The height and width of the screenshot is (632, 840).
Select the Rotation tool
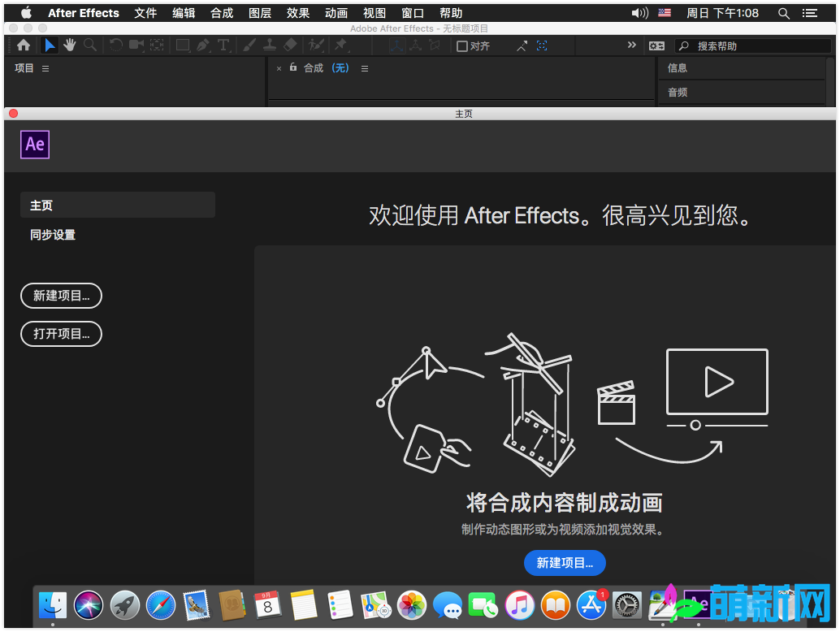click(x=115, y=45)
